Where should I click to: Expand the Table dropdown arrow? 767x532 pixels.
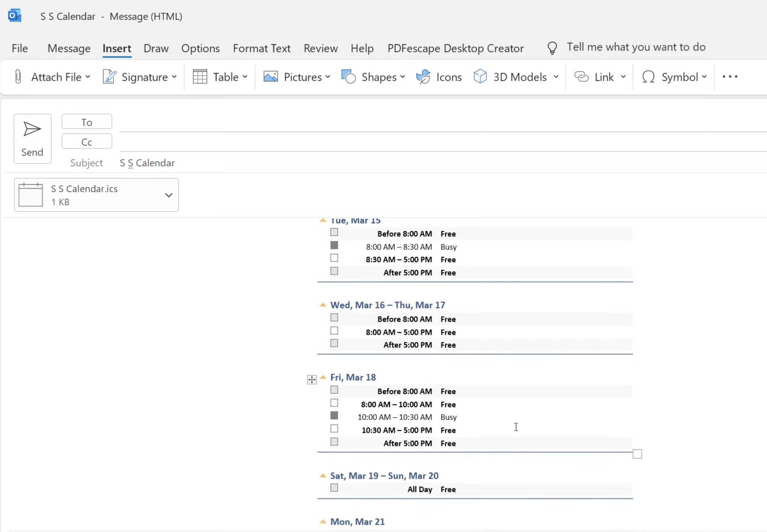tap(245, 77)
